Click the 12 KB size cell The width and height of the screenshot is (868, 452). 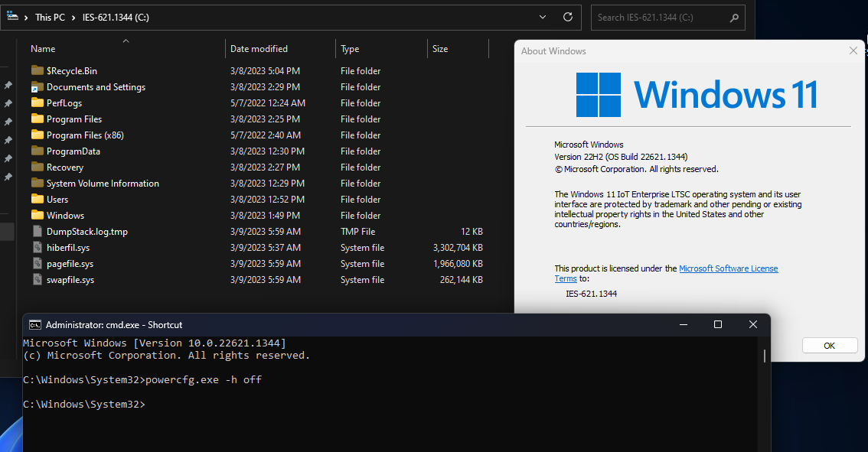472,231
